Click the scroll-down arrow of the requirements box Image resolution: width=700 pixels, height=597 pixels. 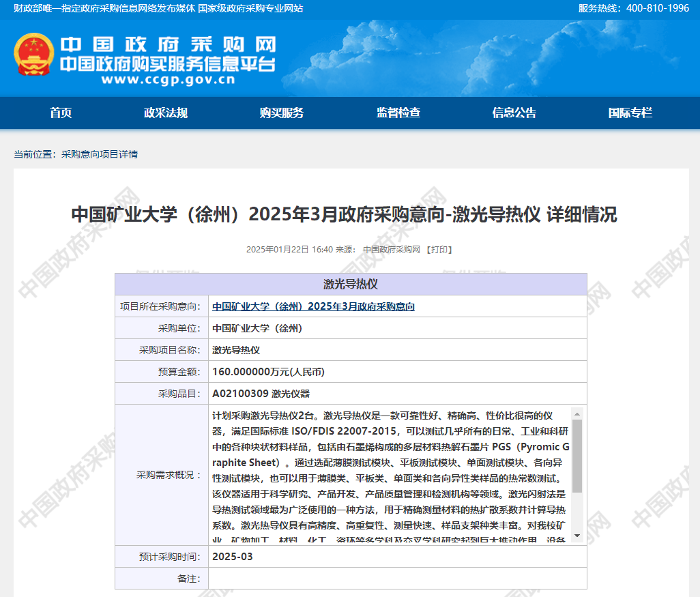(577, 536)
